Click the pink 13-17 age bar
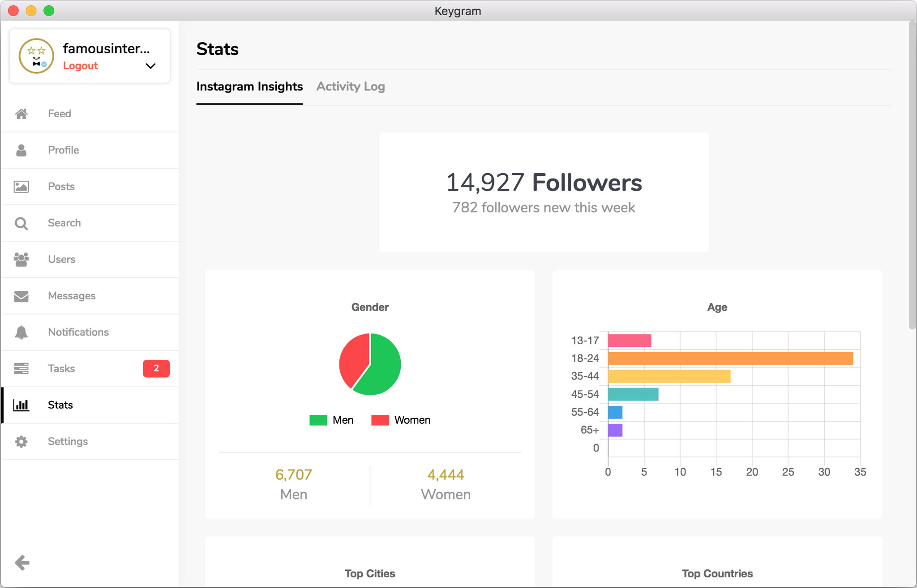Screen dimensions: 917x588 630,341
